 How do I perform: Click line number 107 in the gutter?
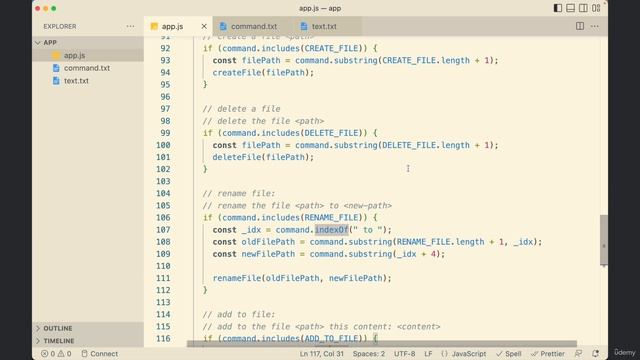pos(163,230)
